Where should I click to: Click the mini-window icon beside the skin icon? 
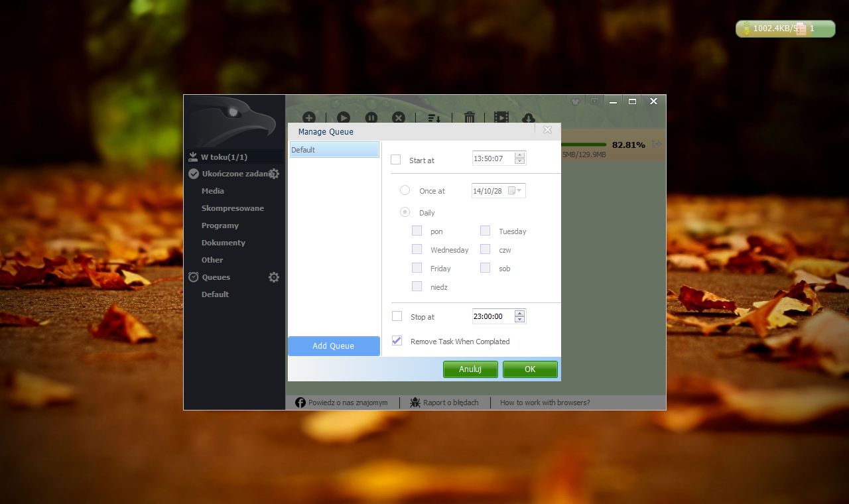pyautogui.click(x=594, y=101)
